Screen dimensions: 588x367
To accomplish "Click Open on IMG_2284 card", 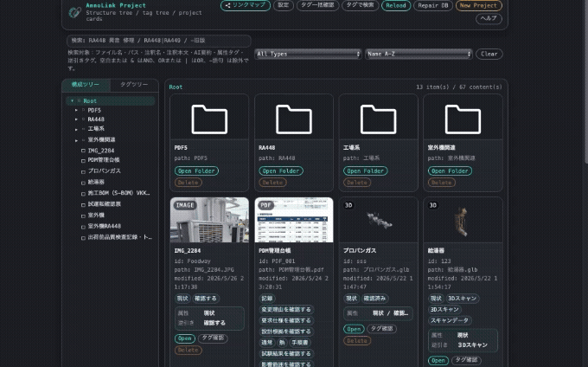I will point(184,338).
